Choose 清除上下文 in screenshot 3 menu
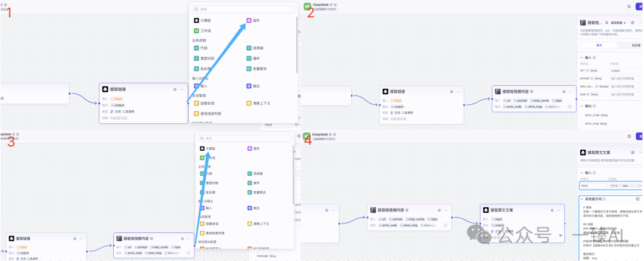The height and width of the screenshot is (261, 644). coord(259,224)
